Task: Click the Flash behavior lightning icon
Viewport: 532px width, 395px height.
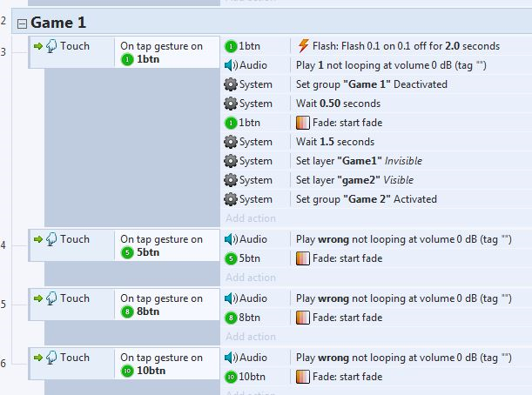Action: [303, 46]
